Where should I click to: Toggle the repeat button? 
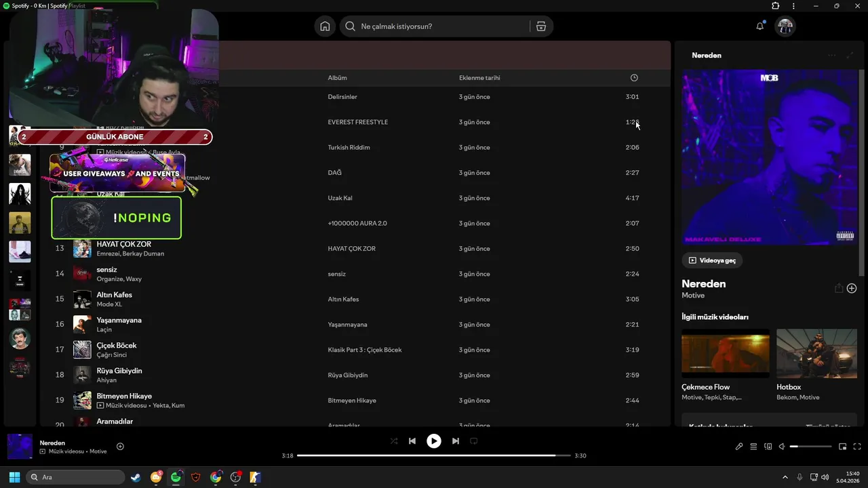point(474,441)
